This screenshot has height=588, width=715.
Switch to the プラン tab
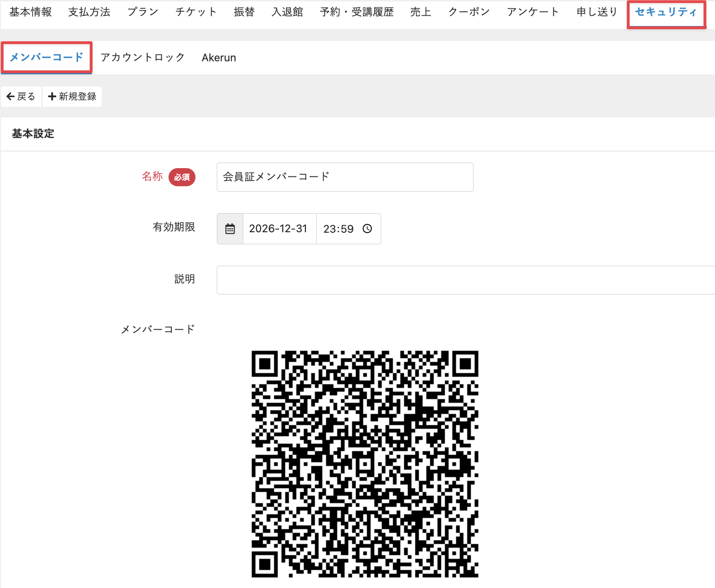143,12
